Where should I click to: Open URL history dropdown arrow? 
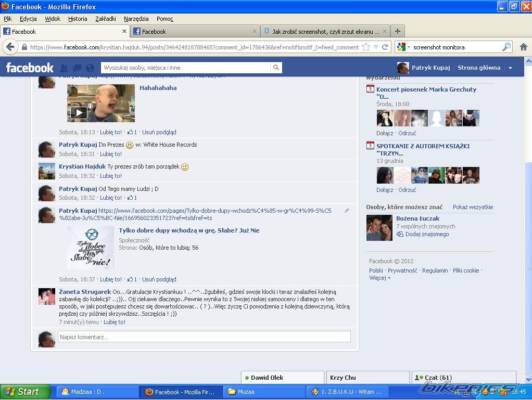point(376,47)
